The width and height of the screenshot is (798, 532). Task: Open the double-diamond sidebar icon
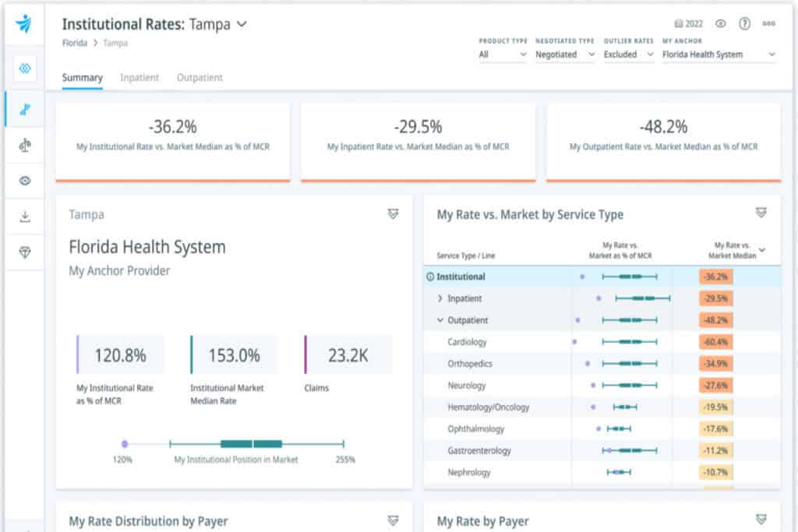[x=24, y=69]
